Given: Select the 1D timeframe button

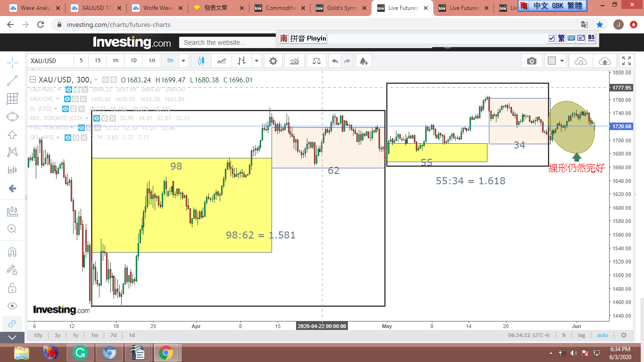Looking at the screenshot, I should click(x=133, y=61).
